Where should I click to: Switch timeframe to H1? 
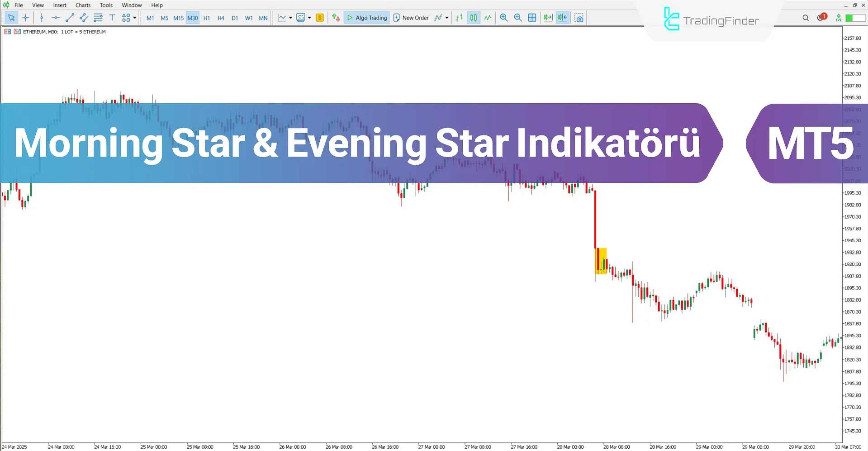pyautogui.click(x=207, y=18)
